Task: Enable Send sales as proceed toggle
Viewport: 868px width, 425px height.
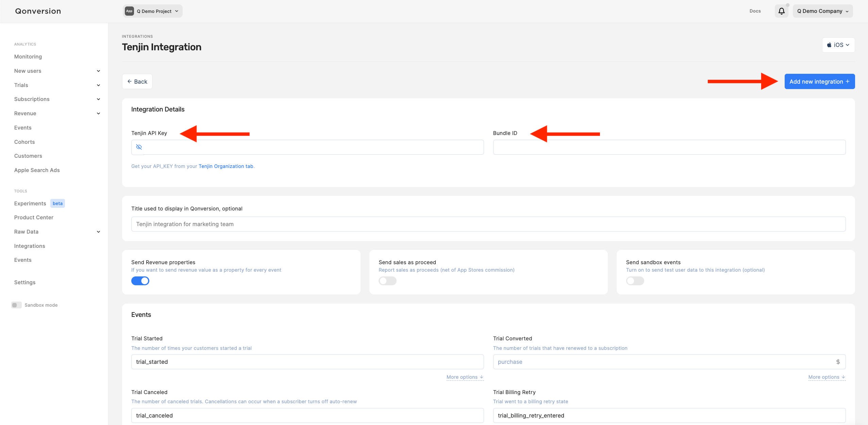Action: point(387,281)
